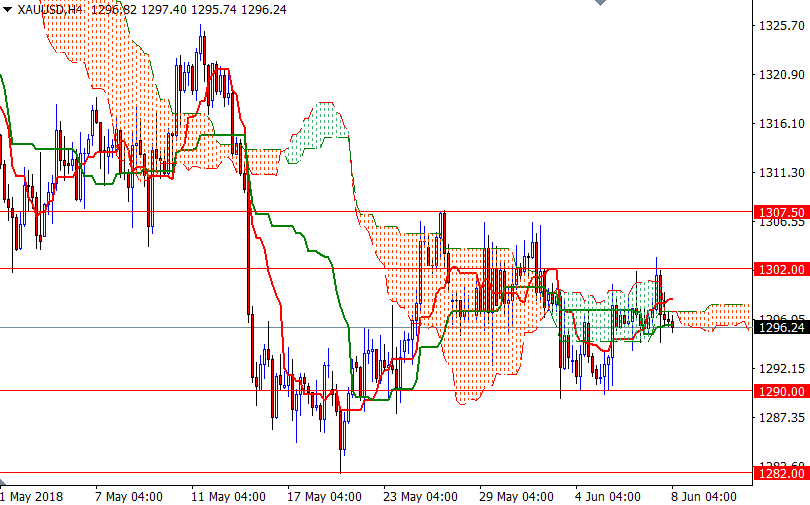Click the 1316.10 price scale value
The width and height of the screenshot is (810, 505).
(x=782, y=123)
